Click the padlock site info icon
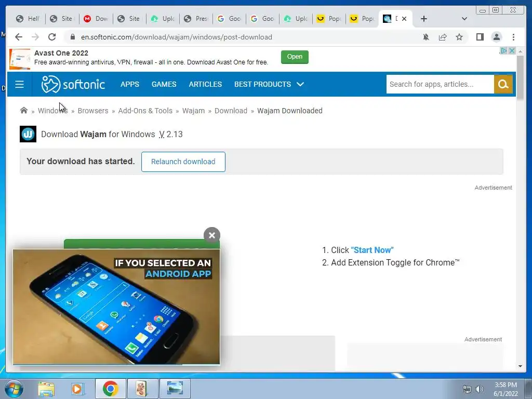The height and width of the screenshot is (399, 532). [x=73, y=37]
